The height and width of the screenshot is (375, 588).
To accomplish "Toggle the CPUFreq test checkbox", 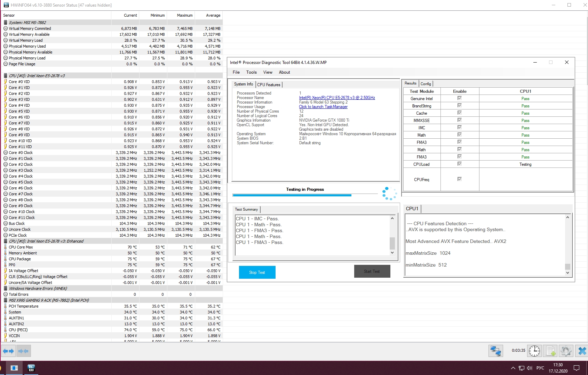I will pos(460,179).
